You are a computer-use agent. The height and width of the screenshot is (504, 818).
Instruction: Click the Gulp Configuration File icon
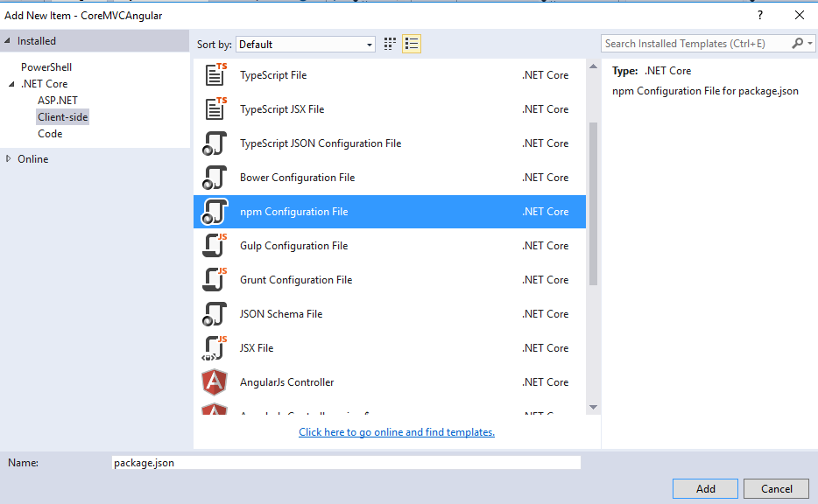pyautogui.click(x=215, y=246)
